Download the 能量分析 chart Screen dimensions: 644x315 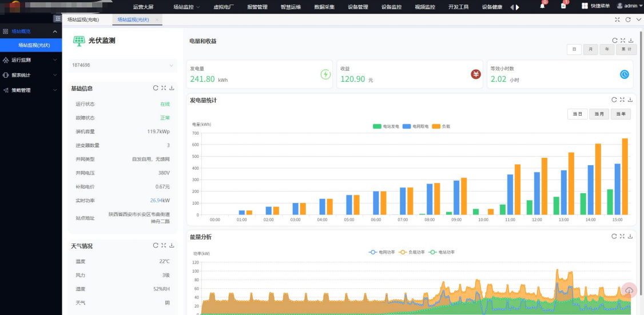[630, 236]
